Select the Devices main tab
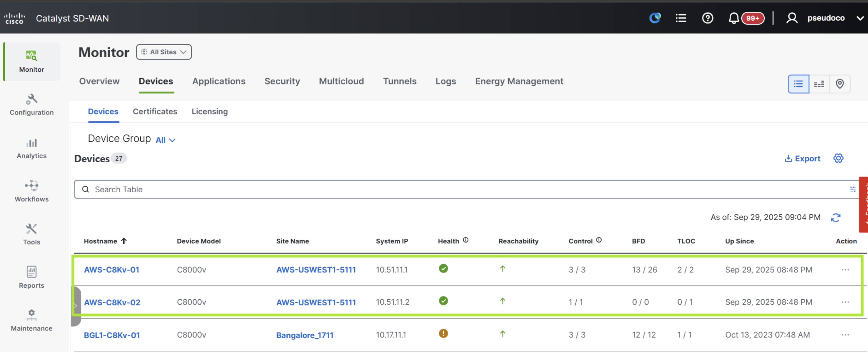The width and height of the screenshot is (868, 353). (156, 81)
